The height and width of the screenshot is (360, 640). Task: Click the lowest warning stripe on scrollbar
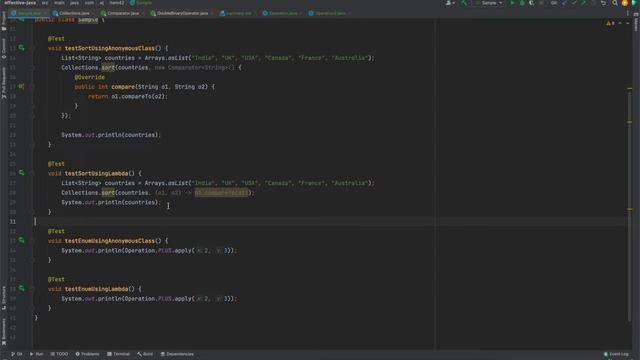[629, 209]
